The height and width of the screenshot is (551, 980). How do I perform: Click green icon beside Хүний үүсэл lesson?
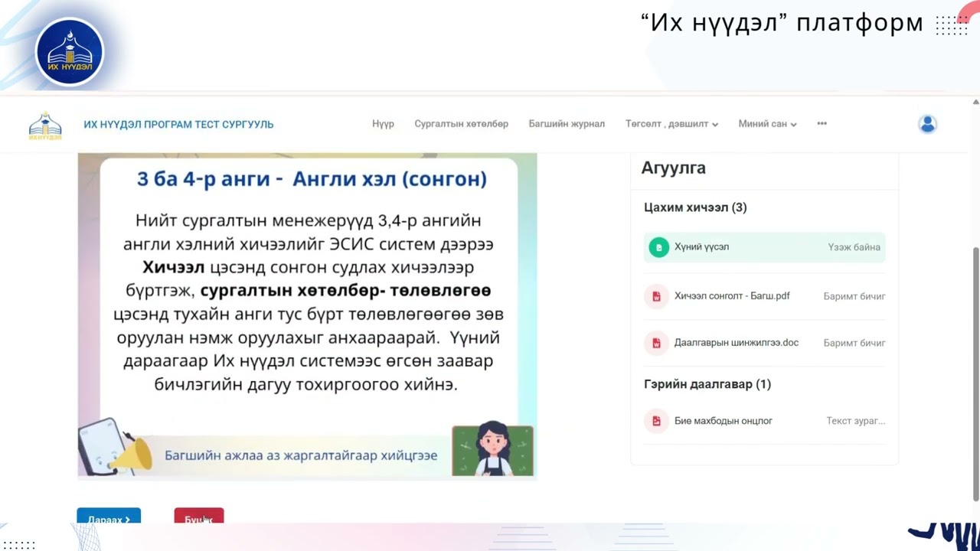pyautogui.click(x=658, y=247)
